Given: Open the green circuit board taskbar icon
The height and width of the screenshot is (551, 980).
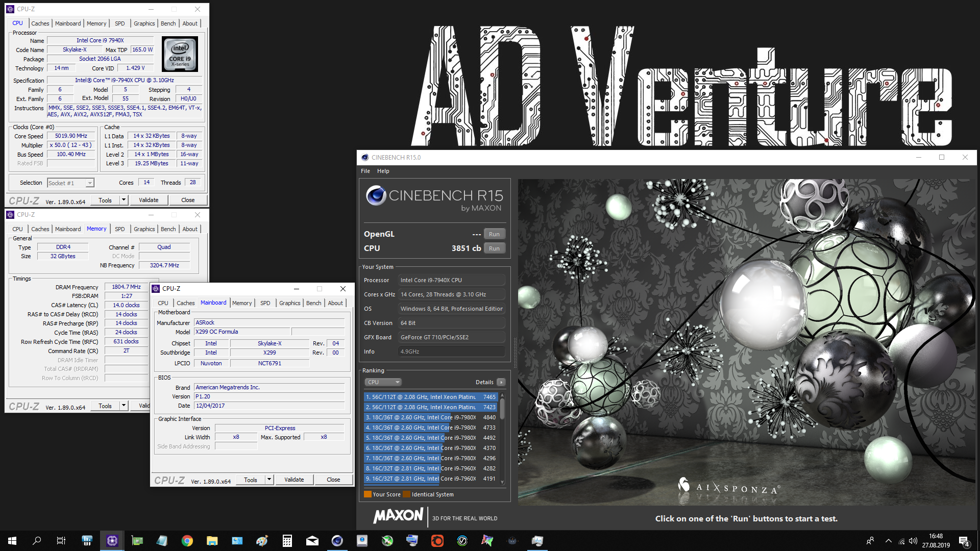Looking at the screenshot, I should 137,541.
